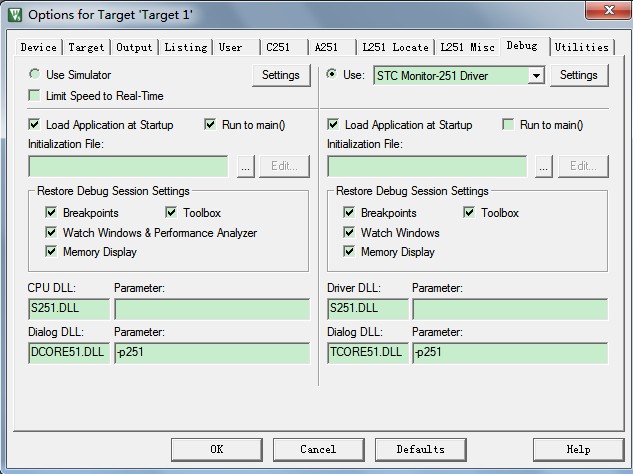Toggle driver Breakpoints checkbox
The height and width of the screenshot is (474, 633).
[x=349, y=212]
